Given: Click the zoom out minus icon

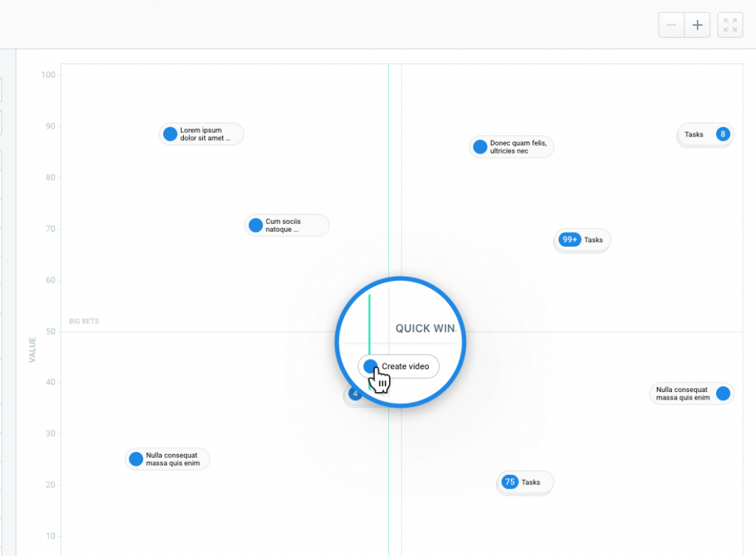Looking at the screenshot, I should pyautogui.click(x=671, y=24).
